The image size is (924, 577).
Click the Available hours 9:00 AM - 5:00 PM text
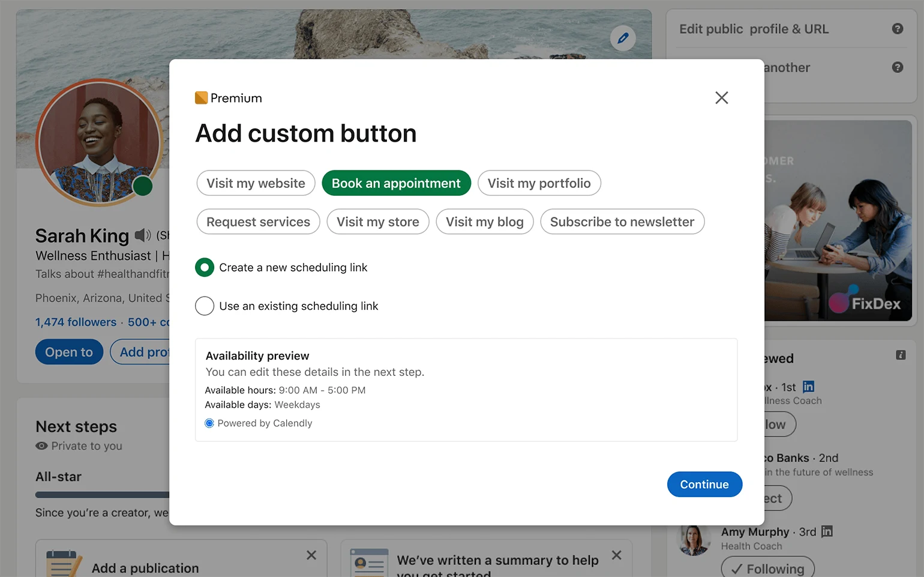click(285, 390)
